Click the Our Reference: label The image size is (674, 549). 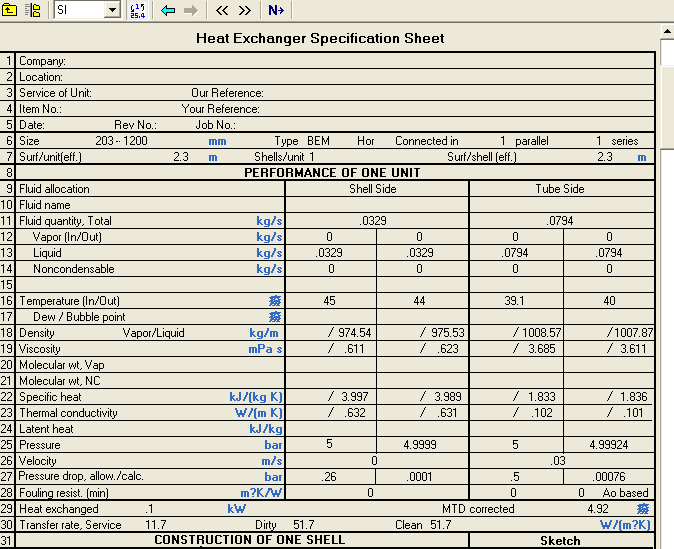coord(227,93)
